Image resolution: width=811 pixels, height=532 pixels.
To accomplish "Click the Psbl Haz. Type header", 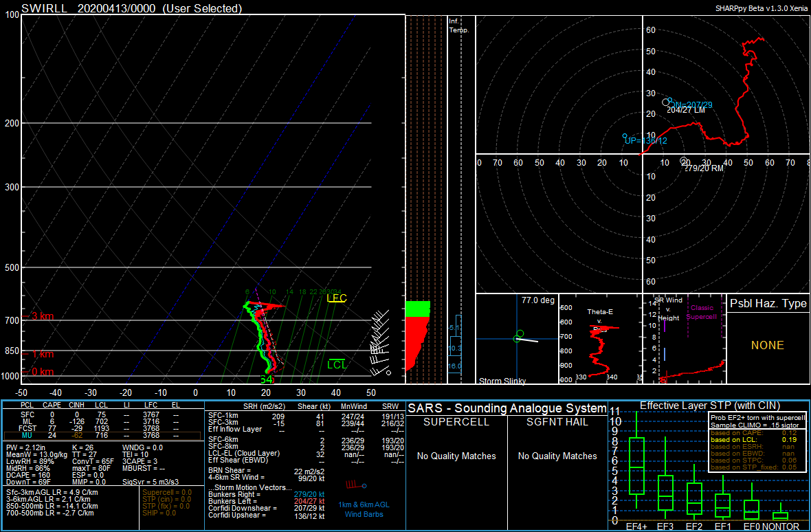I will (768, 304).
